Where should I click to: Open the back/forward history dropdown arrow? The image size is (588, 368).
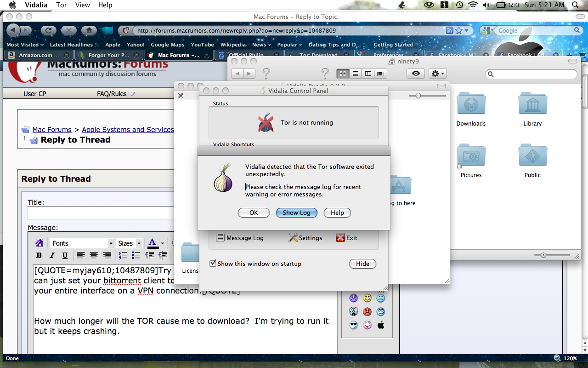point(36,30)
